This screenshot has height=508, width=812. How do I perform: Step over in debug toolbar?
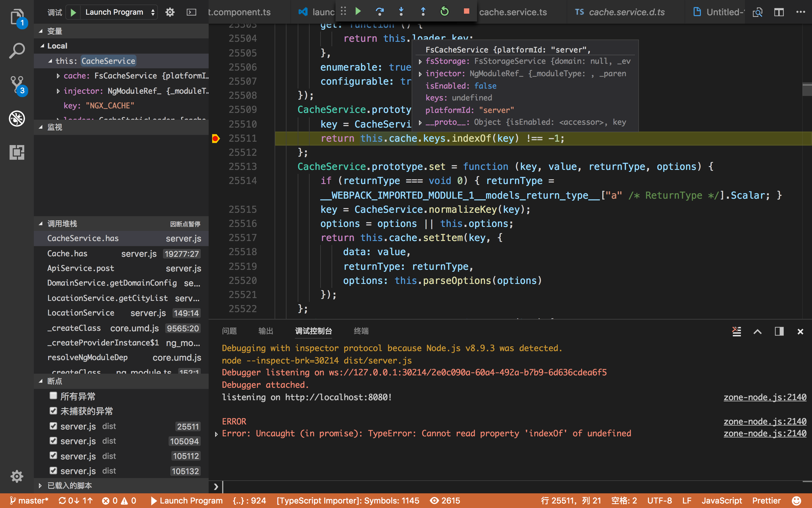[379, 12]
